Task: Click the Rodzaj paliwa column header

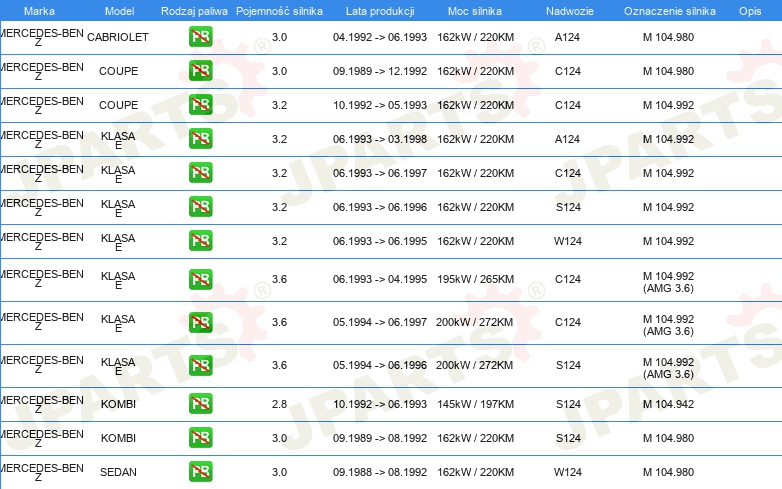Action: (x=194, y=11)
